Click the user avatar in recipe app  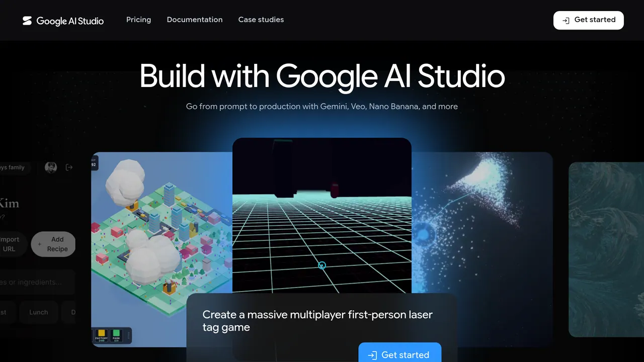tap(51, 167)
